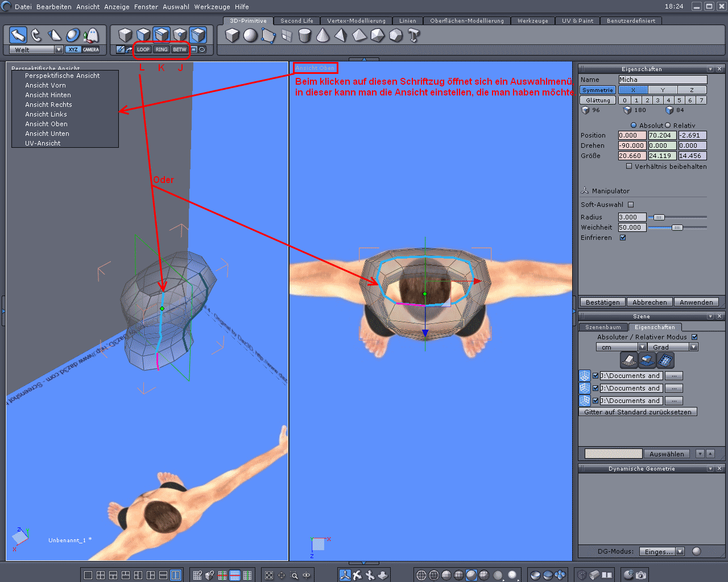Pick the cone primitive tool
Screen dimensions: 728x582
[x=322, y=36]
